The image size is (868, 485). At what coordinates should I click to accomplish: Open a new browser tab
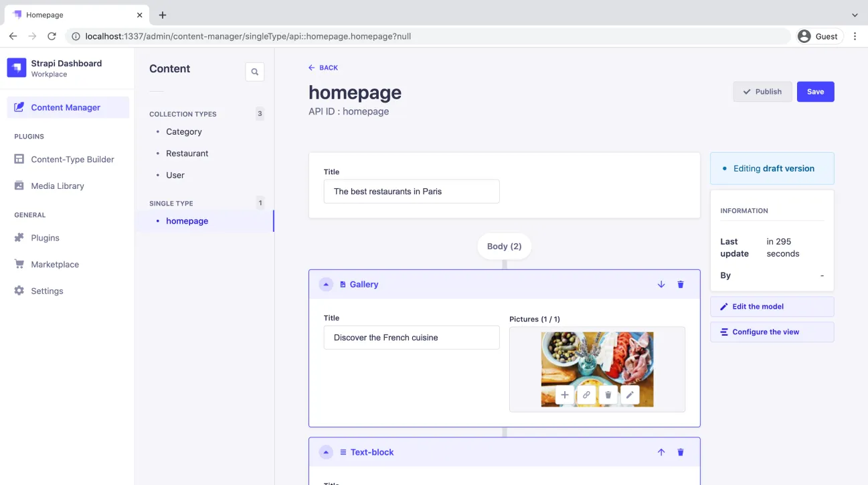pos(163,15)
